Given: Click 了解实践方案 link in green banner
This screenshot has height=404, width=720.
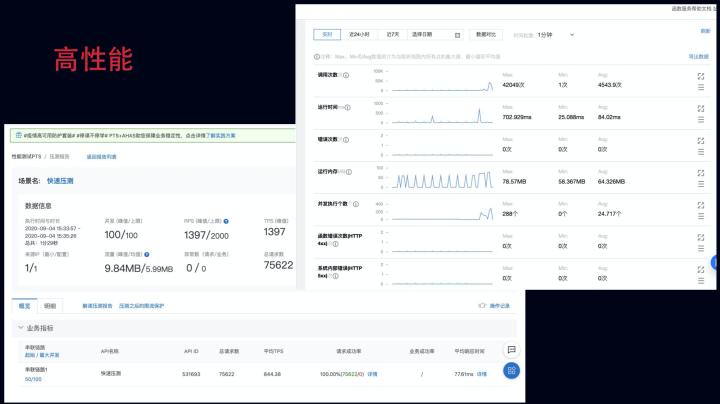Looking at the screenshot, I should 220,136.
